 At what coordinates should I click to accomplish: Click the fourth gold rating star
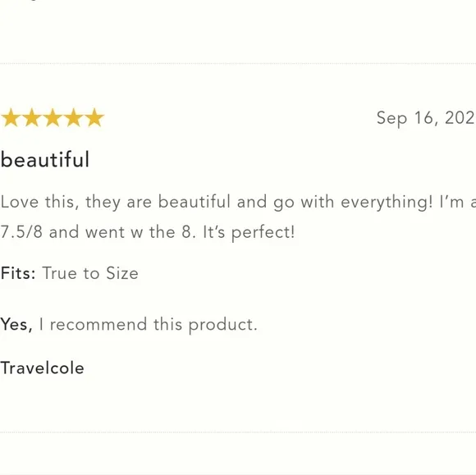[x=74, y=117]
